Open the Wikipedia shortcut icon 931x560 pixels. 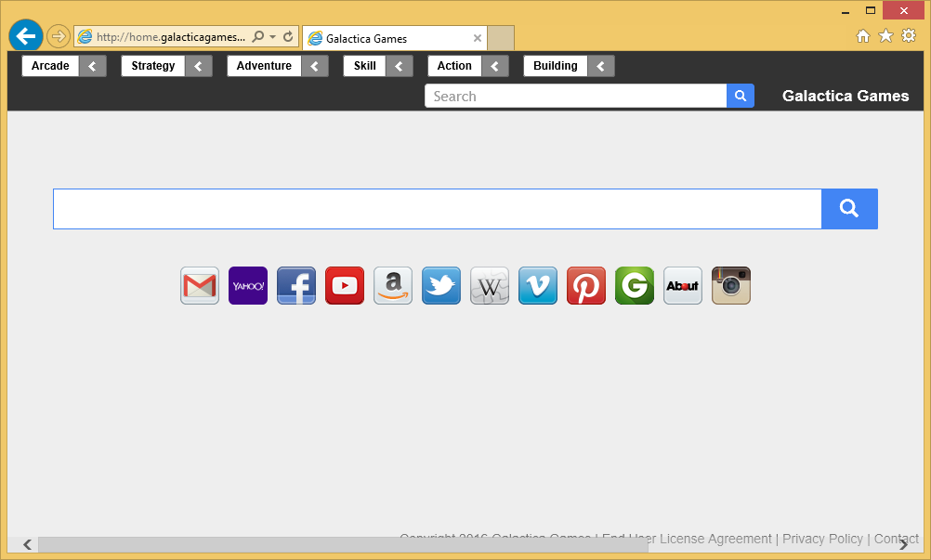click(x=490, y=286)
